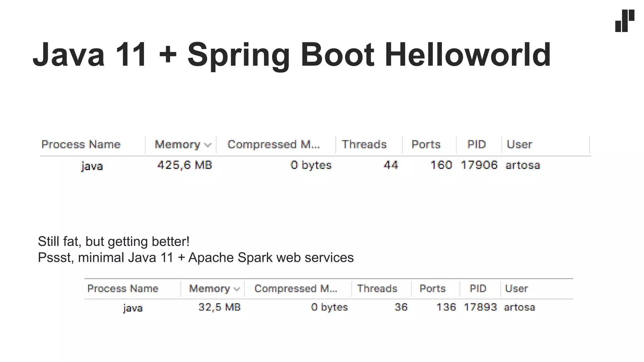The image size is (644, 362).
Task: Click the Ports column header above value 136
Action: coord(432,288)
